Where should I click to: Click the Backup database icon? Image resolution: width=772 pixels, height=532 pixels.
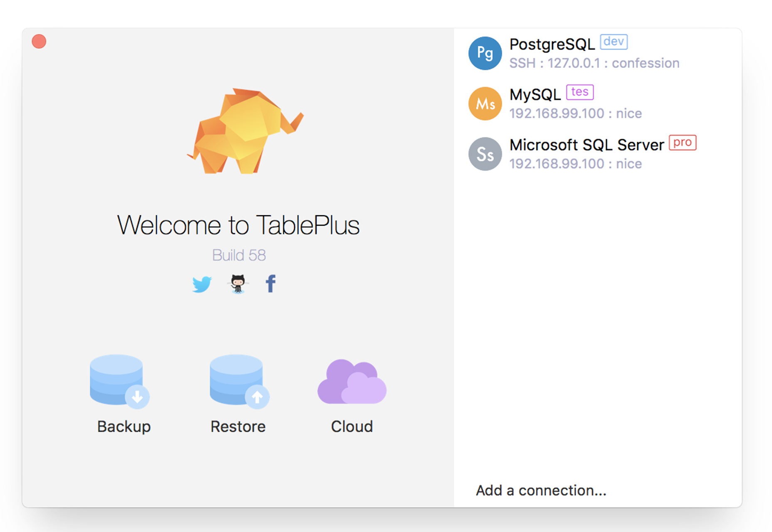pyautogui.click(x=119, y=382)
